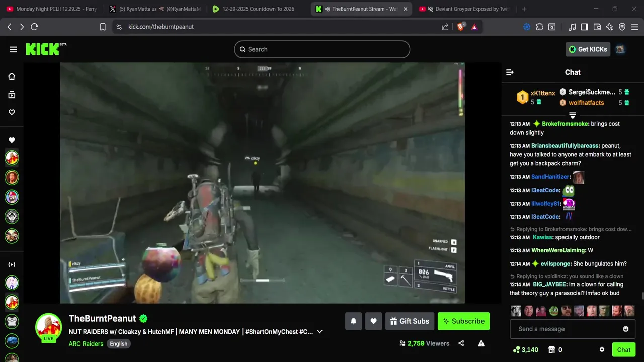Screen dimensions: 644x362
Task: Click the Gift Subs button
Action: 409,321
